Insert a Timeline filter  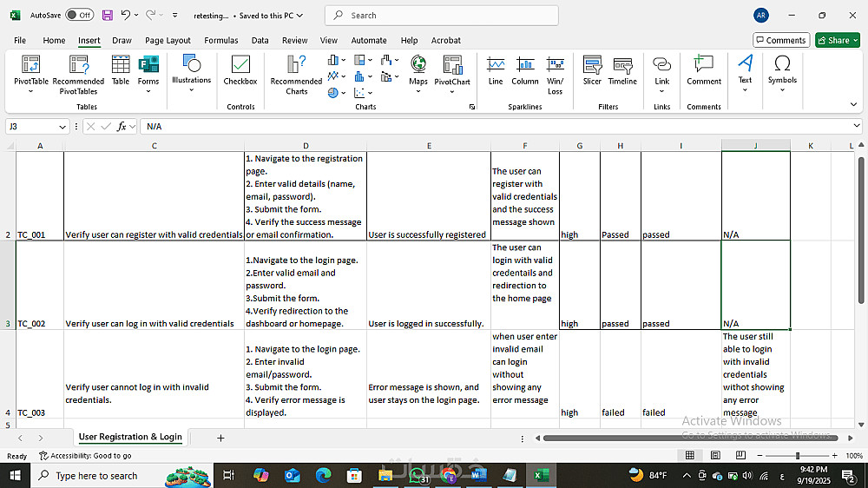tap(622, 70)
